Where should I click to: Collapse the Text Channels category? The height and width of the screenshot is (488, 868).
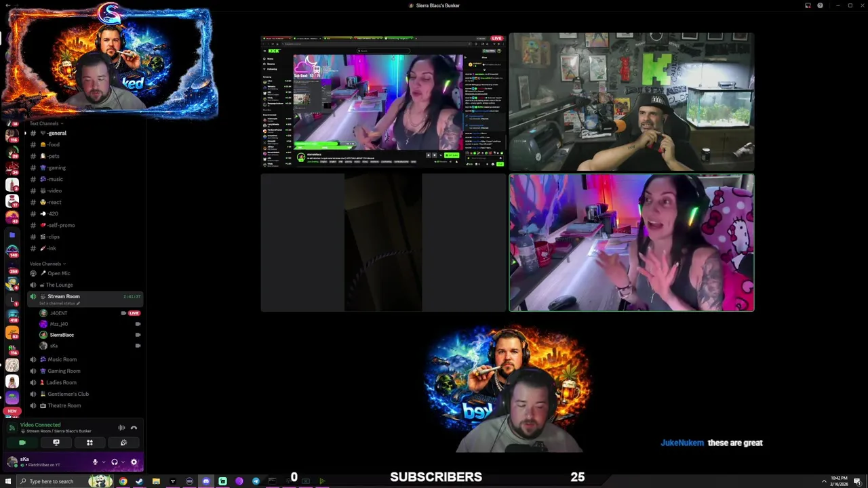[x=46, y=123]
